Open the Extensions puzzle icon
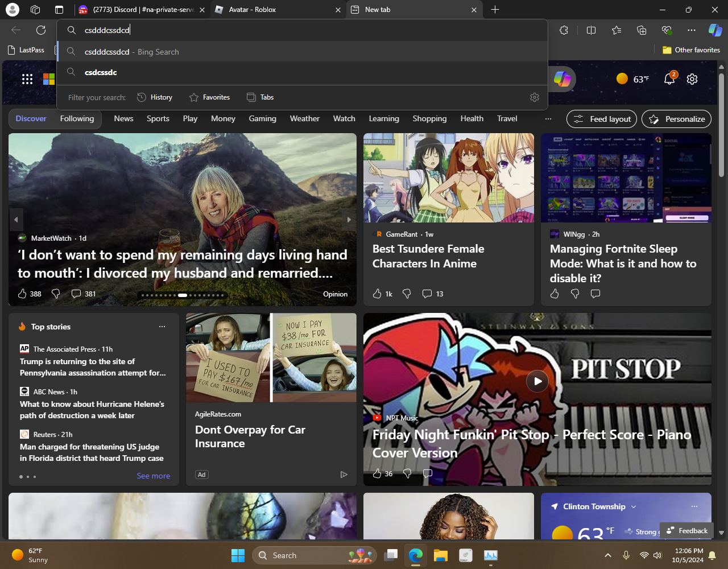728x569 pixels. (564, 30)
